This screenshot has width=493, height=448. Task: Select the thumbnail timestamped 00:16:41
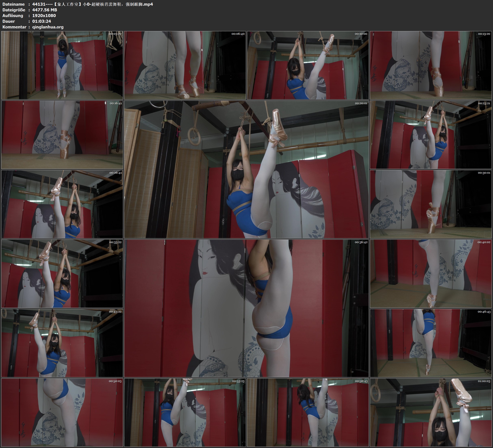(x=62, y=134)
